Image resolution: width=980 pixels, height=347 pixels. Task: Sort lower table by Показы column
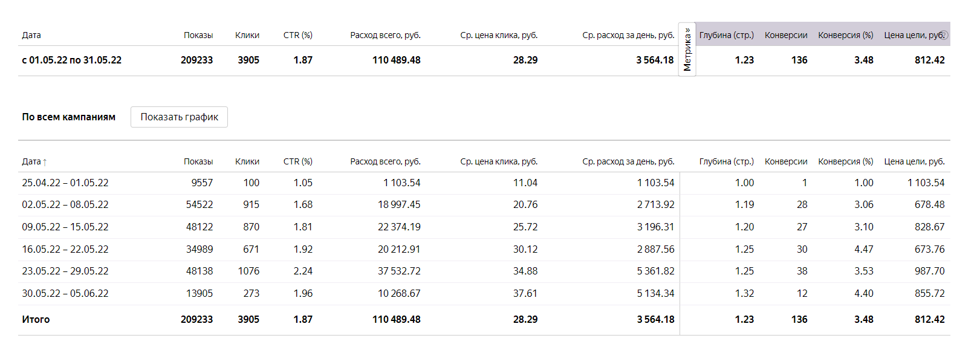(198, 161)
